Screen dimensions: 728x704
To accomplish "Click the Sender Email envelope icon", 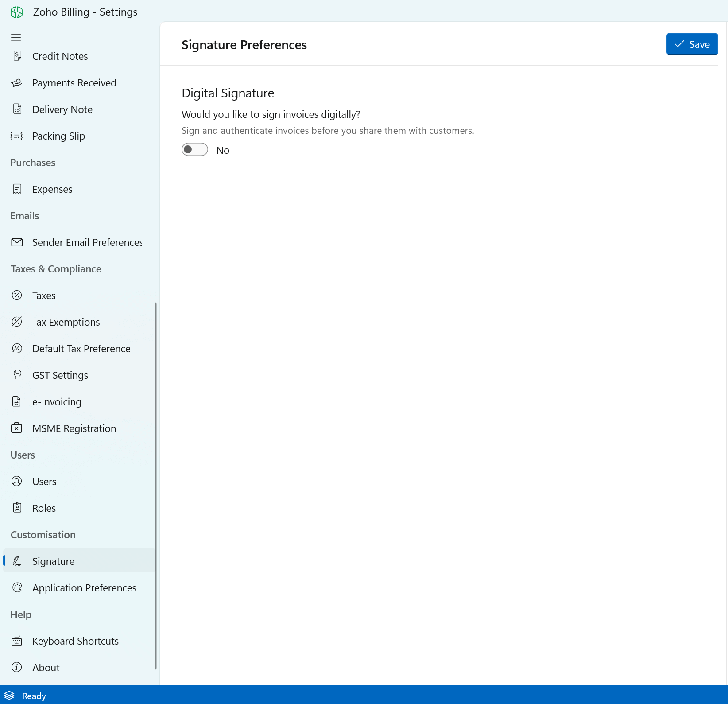I will (x=17, y=242).
